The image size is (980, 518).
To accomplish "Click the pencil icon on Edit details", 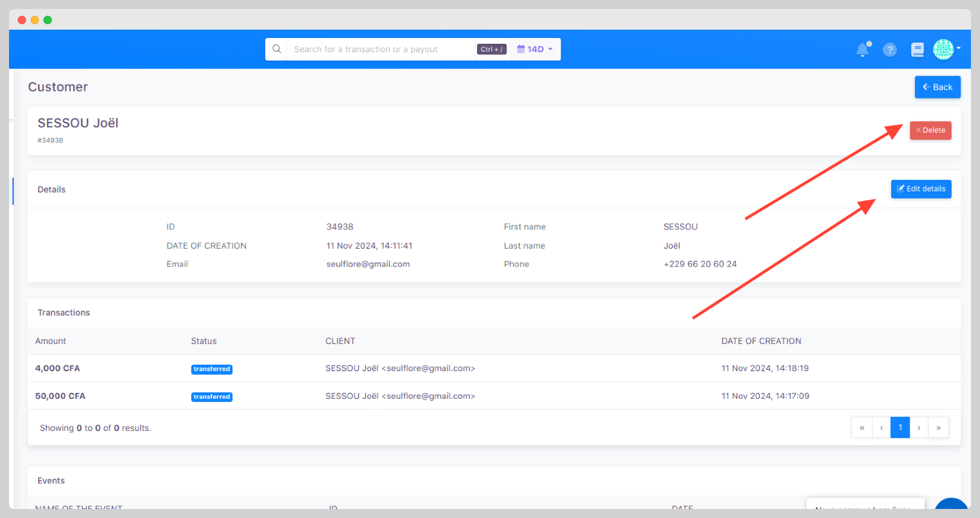I will (900, 189).
